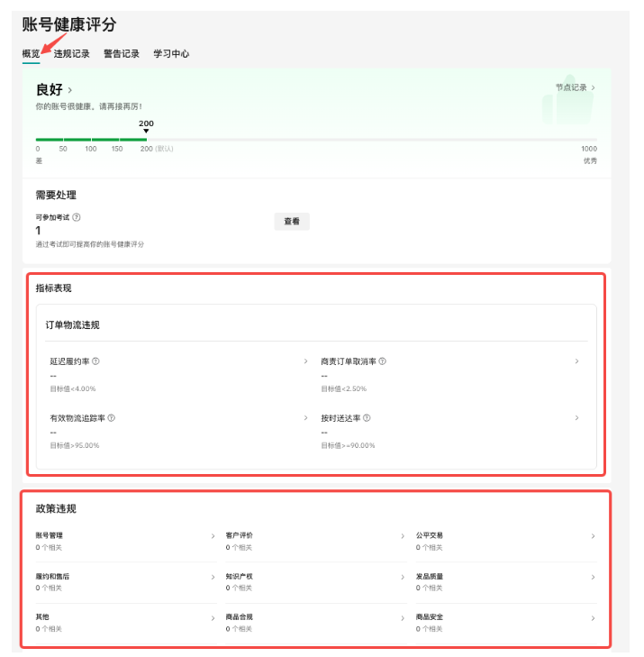The image size is (644, 657).
Task: Open the 警告记录 tab
Action: (x=122, y=54)
